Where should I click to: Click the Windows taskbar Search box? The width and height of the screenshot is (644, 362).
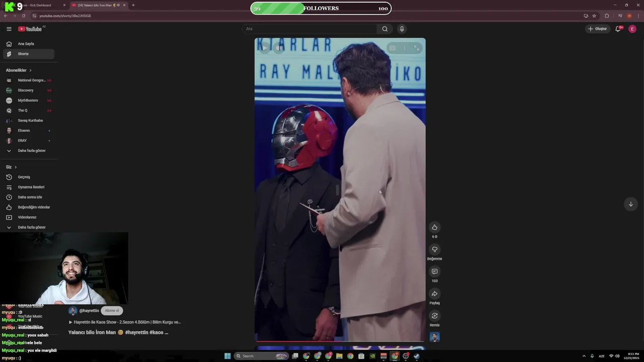(262, 356)
